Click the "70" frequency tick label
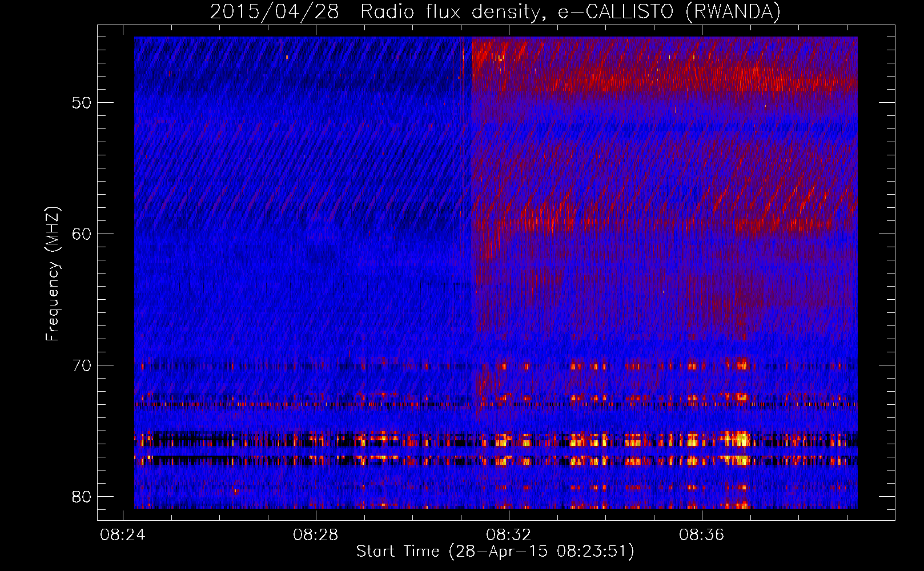 tap(82, 365)
